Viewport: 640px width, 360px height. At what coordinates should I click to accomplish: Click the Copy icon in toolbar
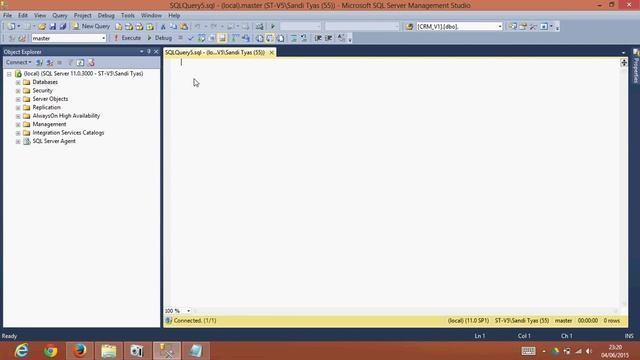click(173, 26)
